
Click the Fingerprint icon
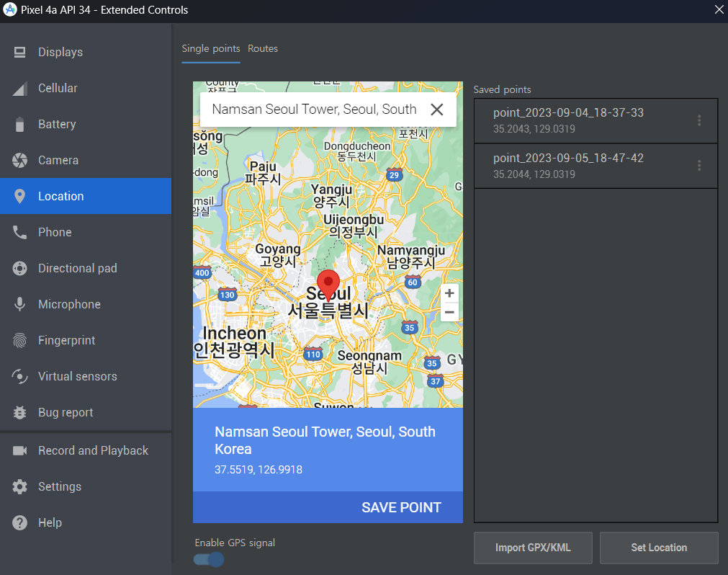coord(19,340)
